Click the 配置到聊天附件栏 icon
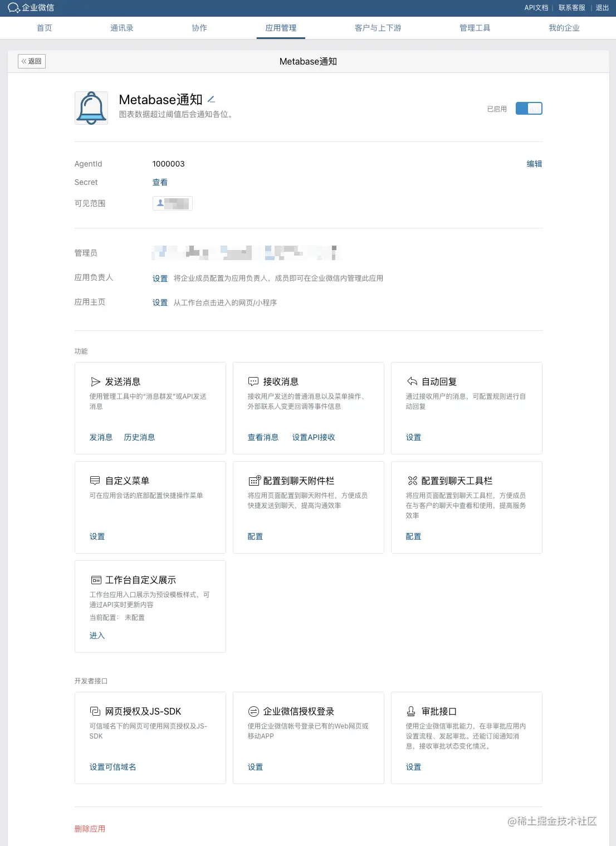The height and width of the screenshot is (846, 616). 255,481
